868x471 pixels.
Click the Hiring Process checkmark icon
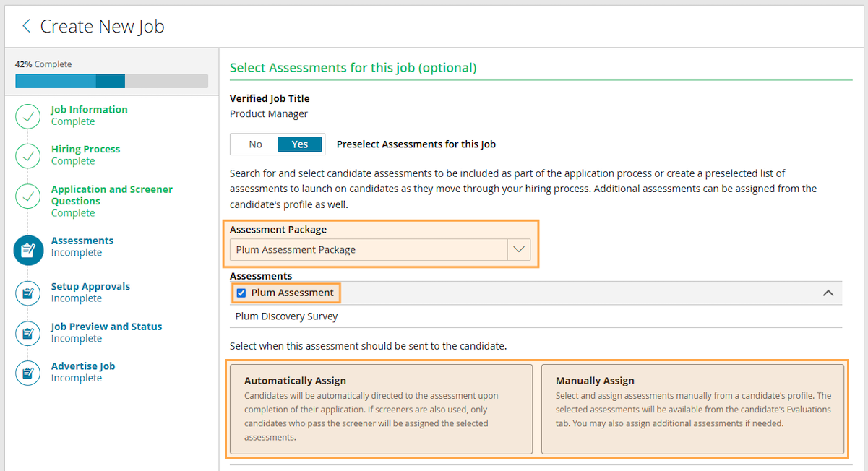[27, 155]
